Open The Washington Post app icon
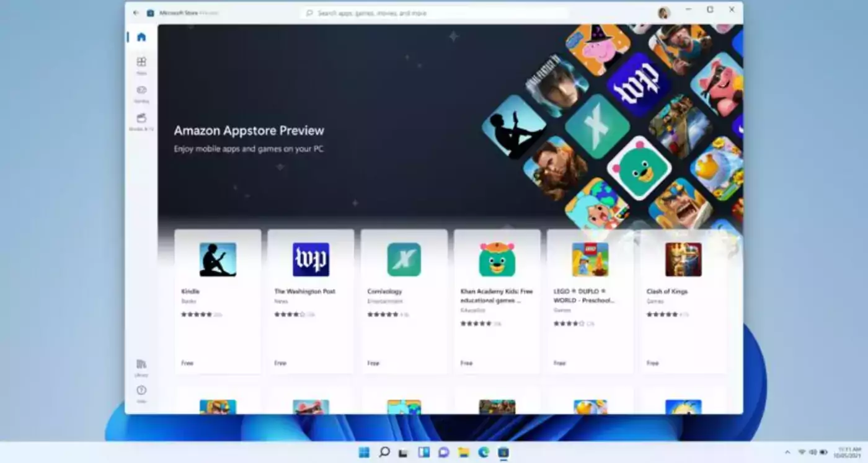This screenshot has width=868, height=463. click(311, 259)
